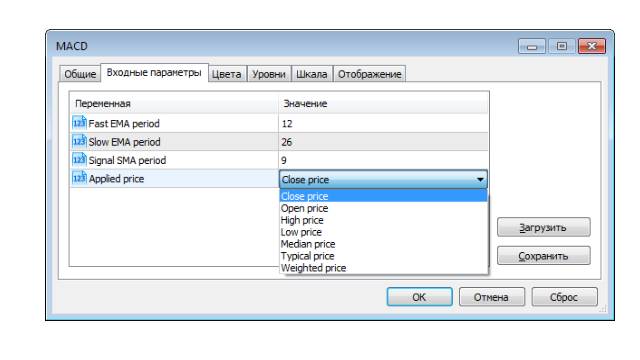Image resolution: width=640 pixels, height=360 pixels.
Task: Click the Значение column header
Action: point(383,103)
